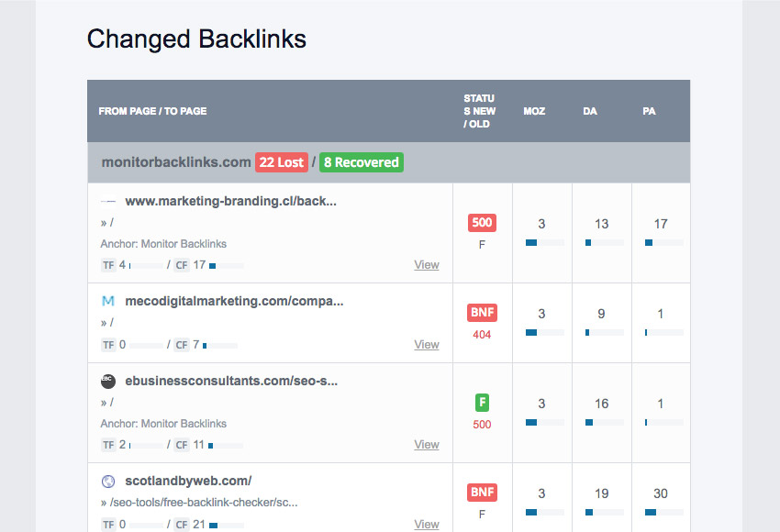This screenshot has width=780, height=532.
Task: Click the PA bar for score 17
Action: tap(664, 243)
